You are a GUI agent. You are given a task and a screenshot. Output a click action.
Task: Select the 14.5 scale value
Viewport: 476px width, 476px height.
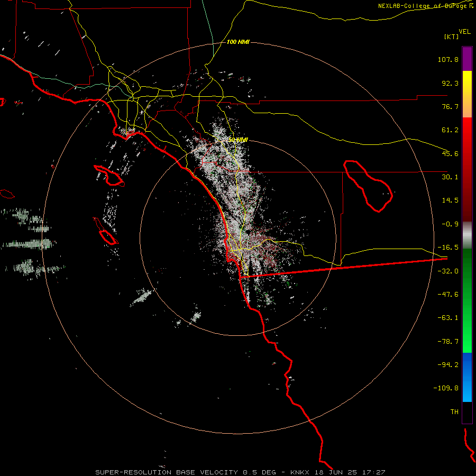[x=450, y=200]
